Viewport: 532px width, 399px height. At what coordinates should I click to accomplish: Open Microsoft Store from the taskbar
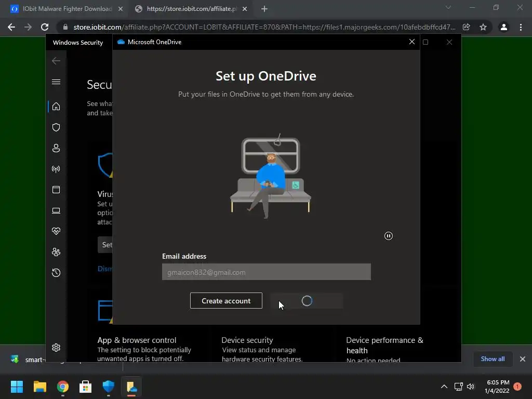point(86,387)
